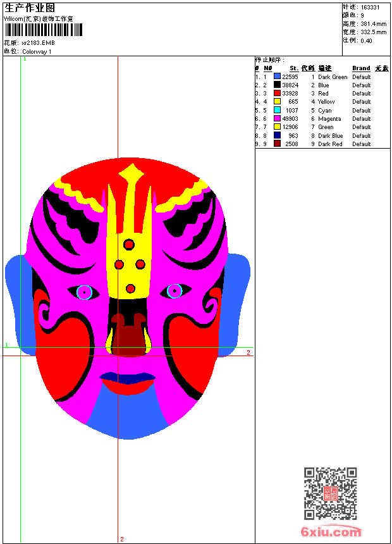
Task: Click the QR code image
Action: point(330,493)
